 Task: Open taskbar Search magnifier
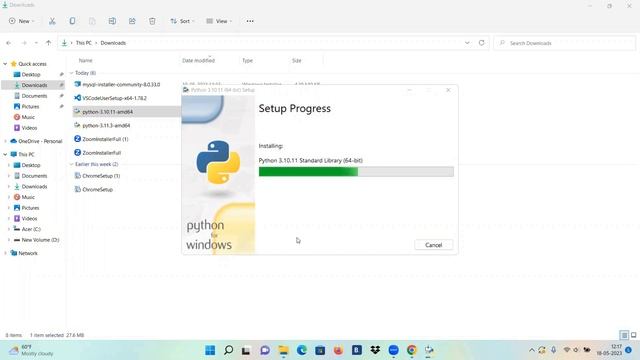coord(229,350)
